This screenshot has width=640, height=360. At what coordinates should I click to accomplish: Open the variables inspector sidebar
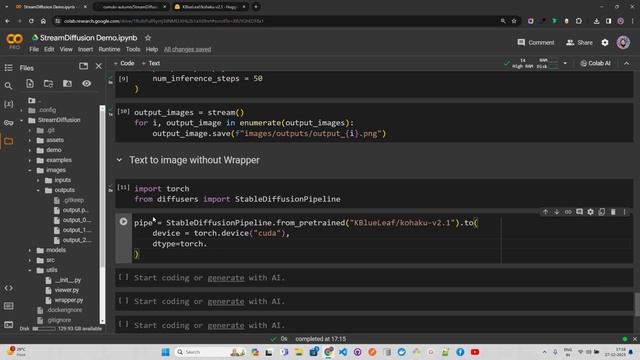(x=8, y=104)
